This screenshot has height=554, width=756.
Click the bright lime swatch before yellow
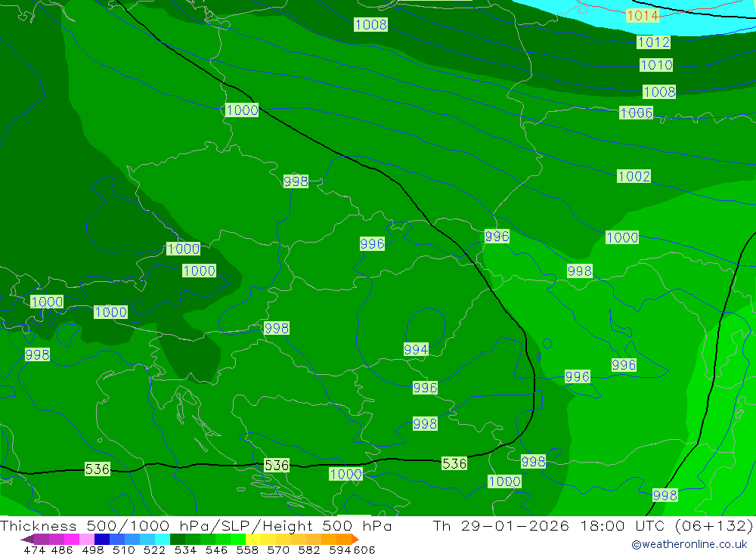[x=238, y=539]
